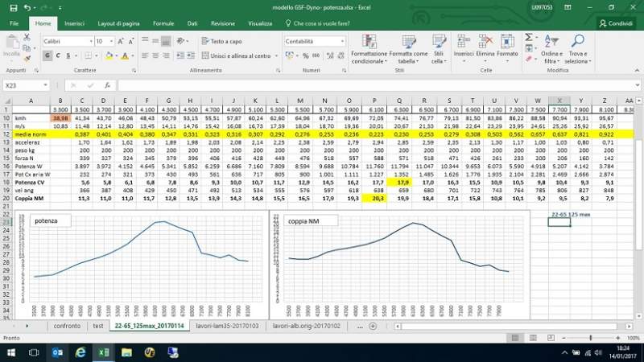Click the Copy icon in Appunti group

click(x=27, y=48)
